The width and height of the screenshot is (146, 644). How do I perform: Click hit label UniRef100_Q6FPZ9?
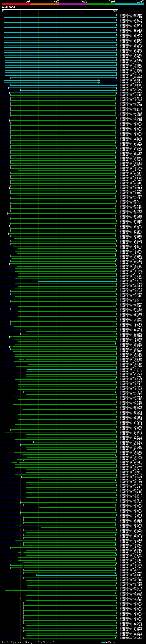[x=131, y=213]
